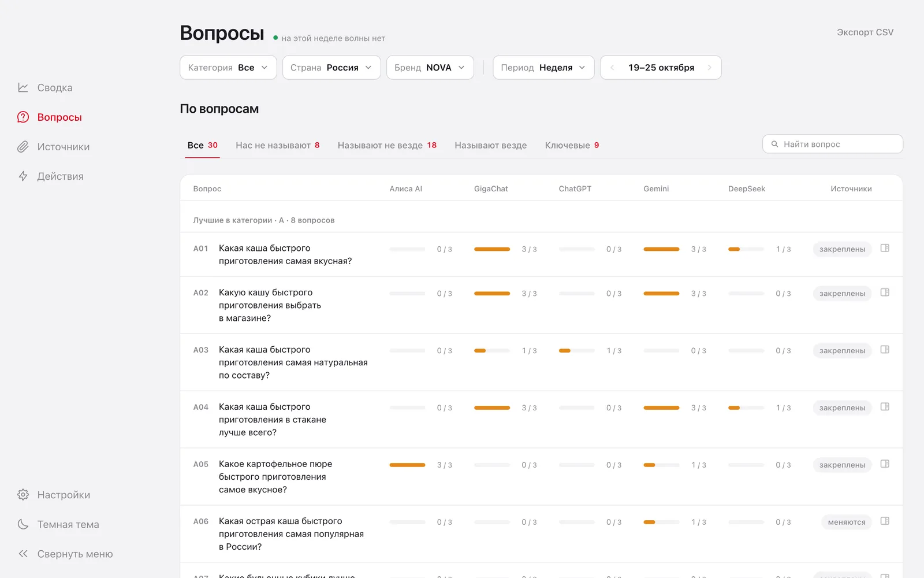Open the Категория dropdown
Image resolution: width=924 pixels, height=578 pixels.
(228, 68)
